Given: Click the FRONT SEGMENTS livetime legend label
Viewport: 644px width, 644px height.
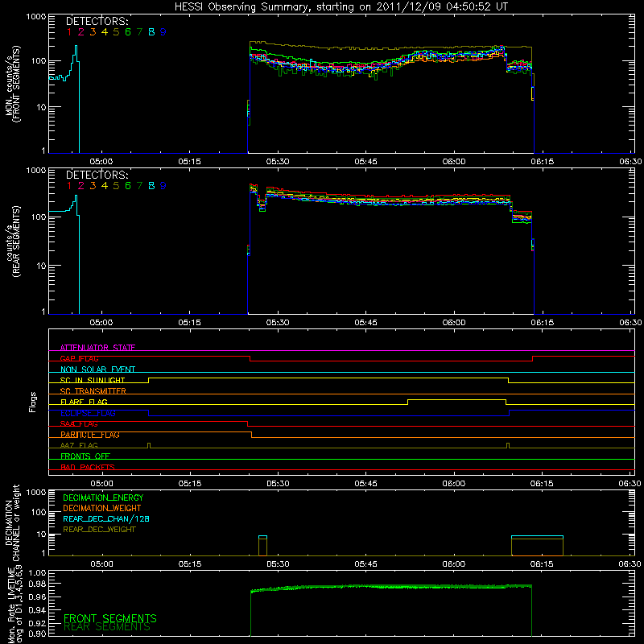Looking at the screenshot, I should click(110, 618).
